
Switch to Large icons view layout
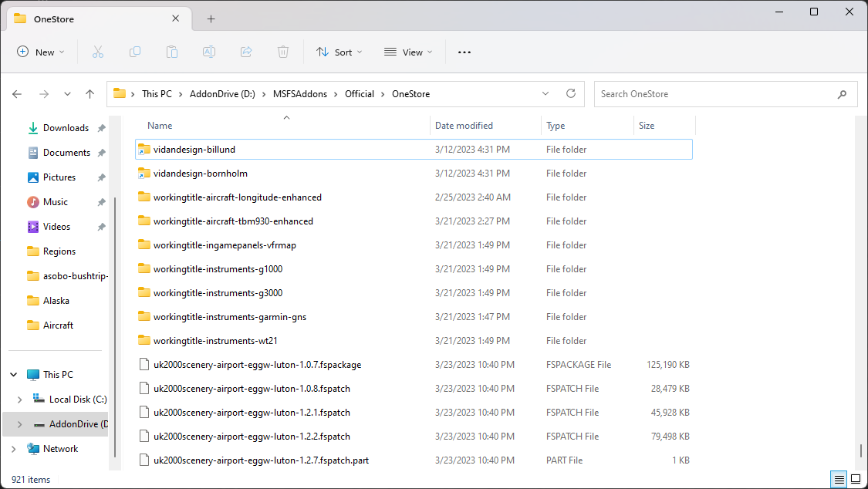(x=856, y=479)
